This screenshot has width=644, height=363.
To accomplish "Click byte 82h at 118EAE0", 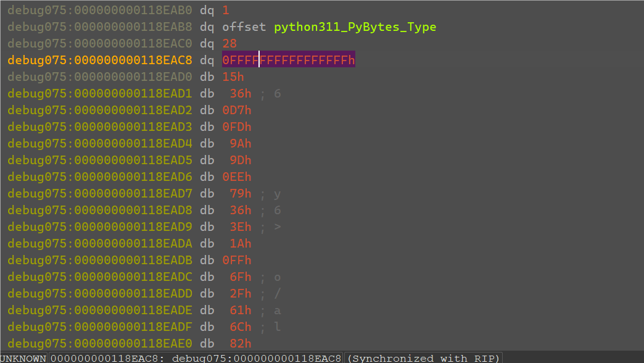I will point(241,344).
